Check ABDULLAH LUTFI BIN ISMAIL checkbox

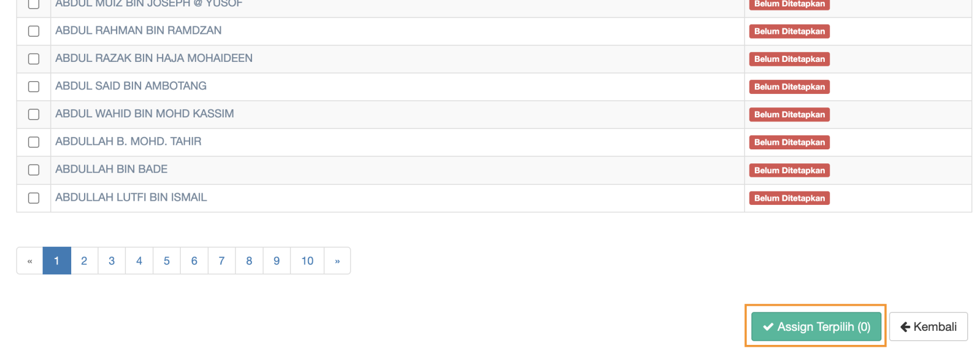tap(34, 198)
